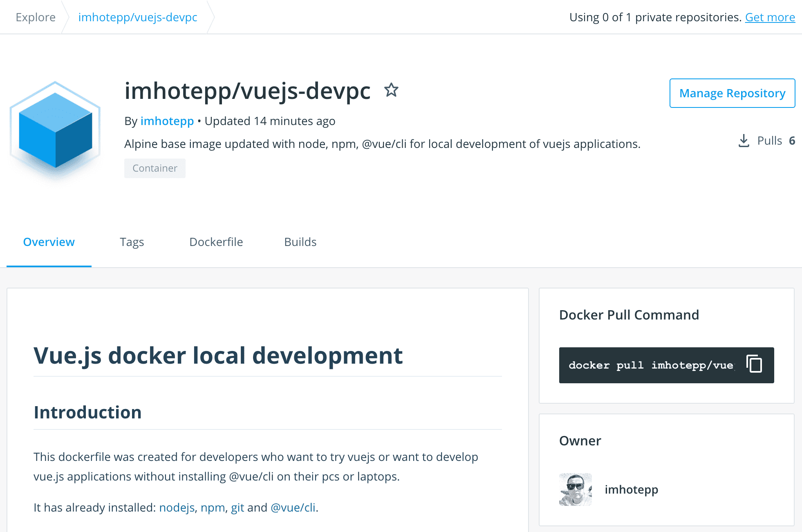Image resolution: width=802 pixels, height=532 pixels.
Task: Select the Overview tab
Action: (x=49, y=242)
